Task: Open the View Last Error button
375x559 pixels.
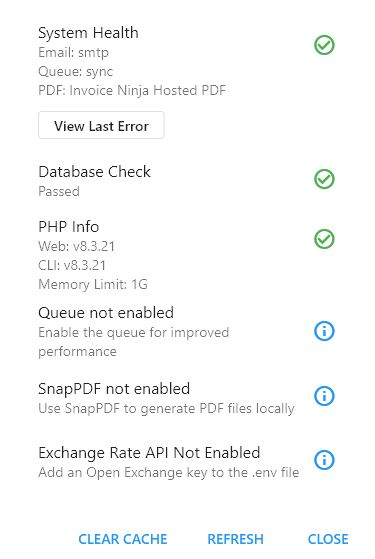Action: [101, 125]
